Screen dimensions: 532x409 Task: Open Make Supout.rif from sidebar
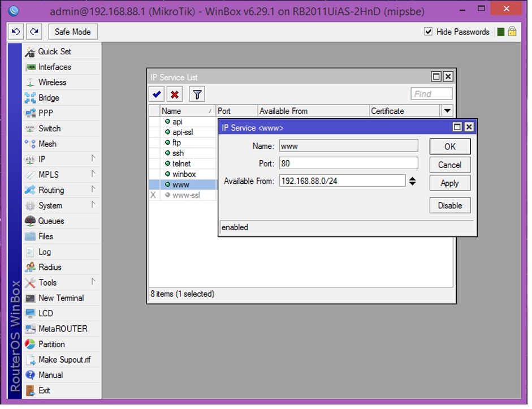62,359
